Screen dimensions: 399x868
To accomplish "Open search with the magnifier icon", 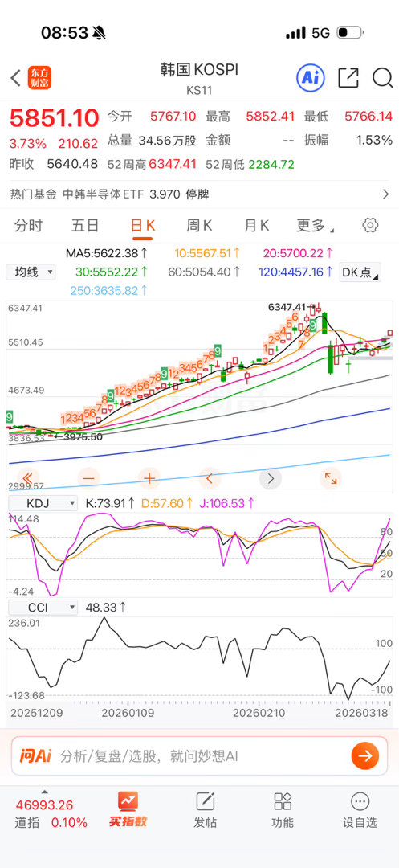I will 382,78.
